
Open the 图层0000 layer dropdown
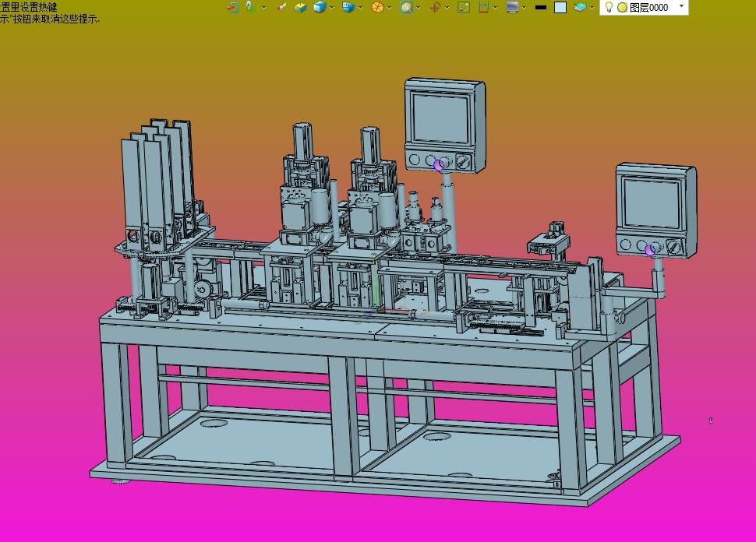[x=681, y=6]
